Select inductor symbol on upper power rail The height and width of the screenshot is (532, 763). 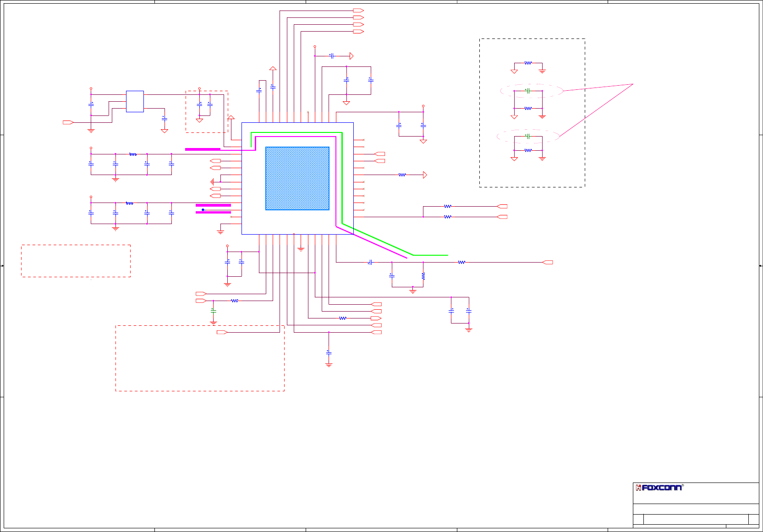[133, 154]
